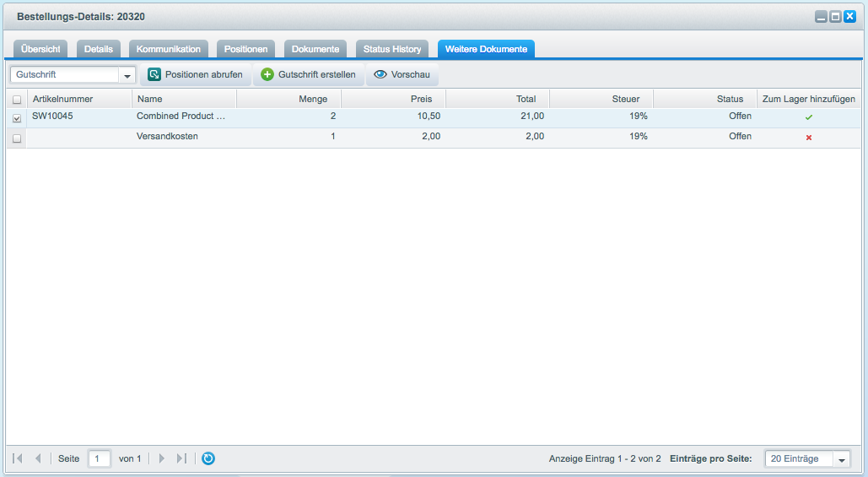Sort by the Artikelnummer column header
The height and width of the screenshot is (477, 868).
79,99
